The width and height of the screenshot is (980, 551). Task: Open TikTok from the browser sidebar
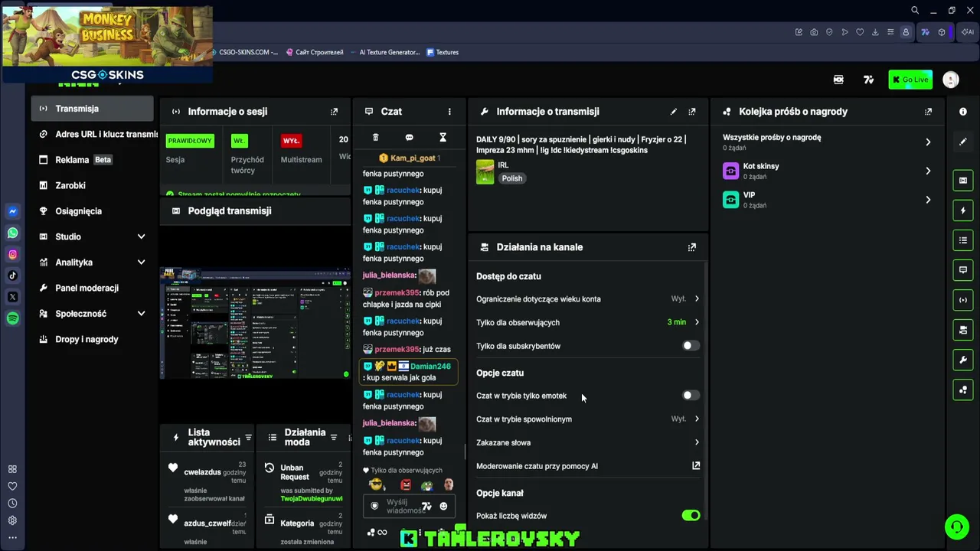13,275
